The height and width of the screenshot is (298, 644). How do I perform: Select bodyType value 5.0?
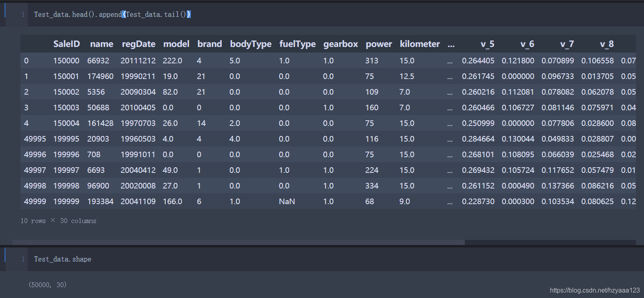click(235, 61)
